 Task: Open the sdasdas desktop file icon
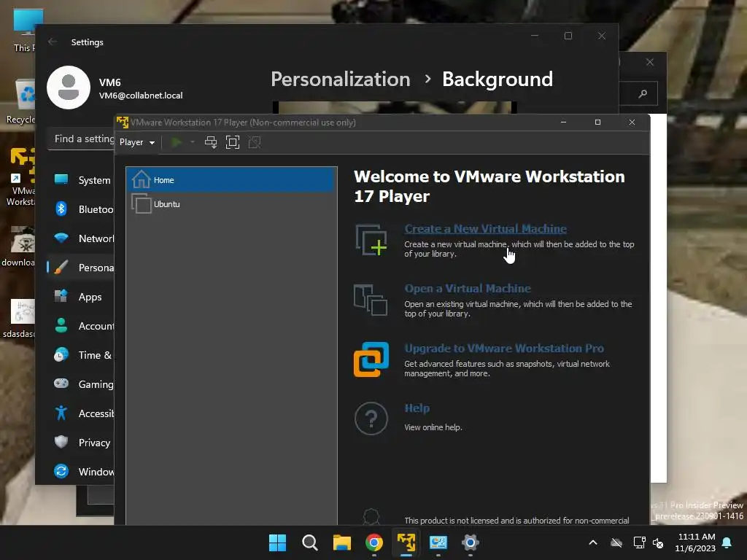20,318
